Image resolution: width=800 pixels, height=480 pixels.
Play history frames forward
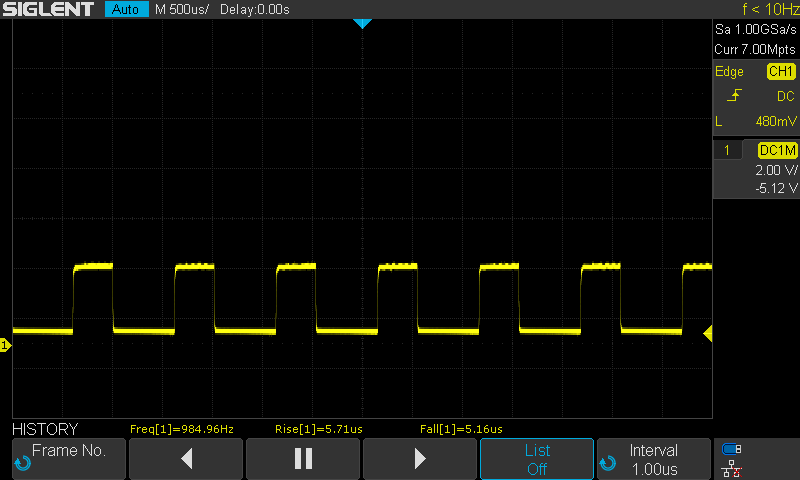point(420,459)
